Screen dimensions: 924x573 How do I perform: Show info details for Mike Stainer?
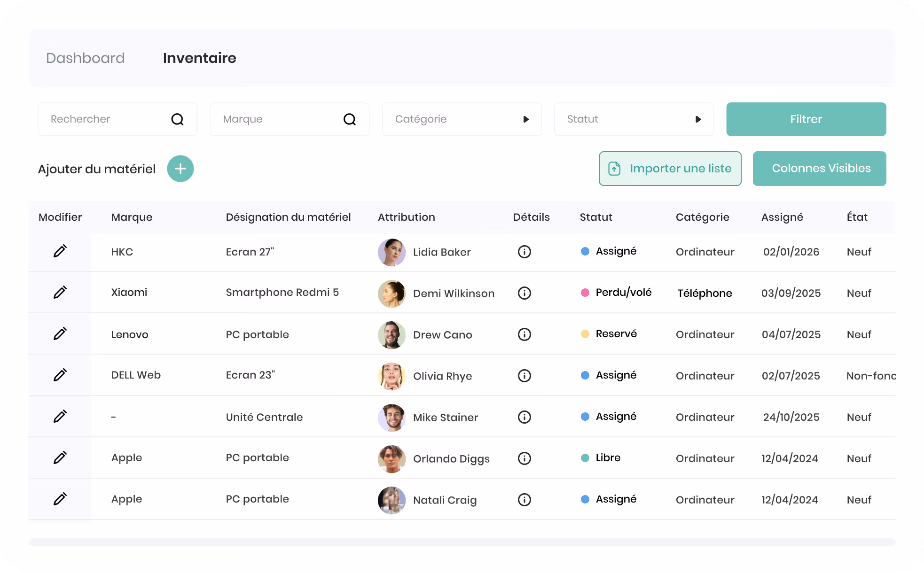525,417
